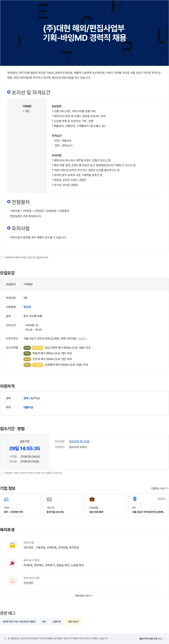Click the 기업구분 중견기업 card
The height and width of the screenshot is (644, 169).
pos(63,505)
